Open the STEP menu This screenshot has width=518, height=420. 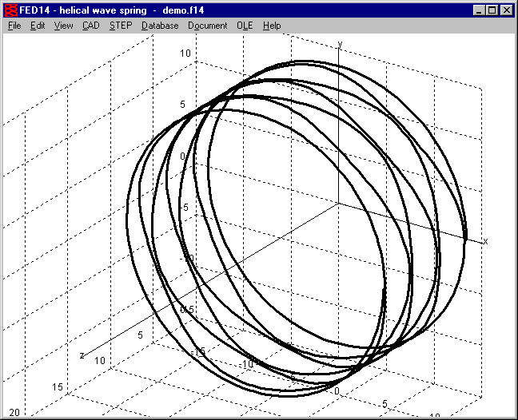121,26
